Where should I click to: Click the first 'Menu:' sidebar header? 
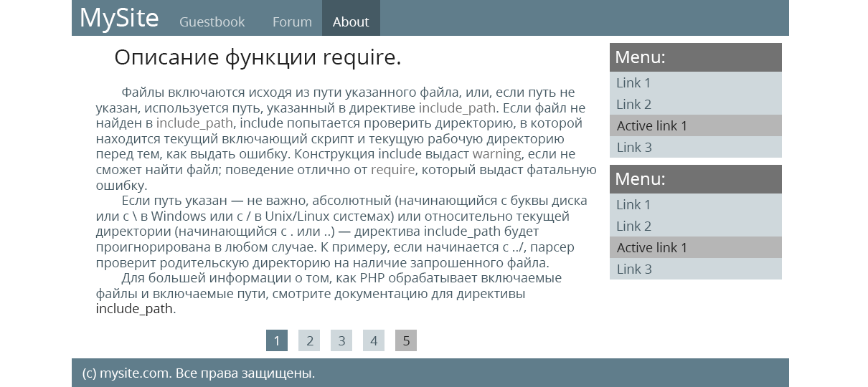tap(696, 57)
